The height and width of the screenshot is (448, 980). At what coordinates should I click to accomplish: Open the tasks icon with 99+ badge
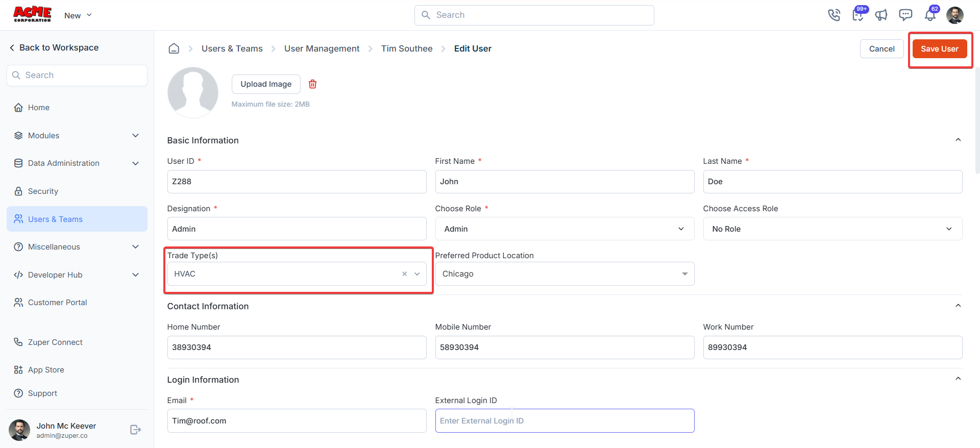859,14
